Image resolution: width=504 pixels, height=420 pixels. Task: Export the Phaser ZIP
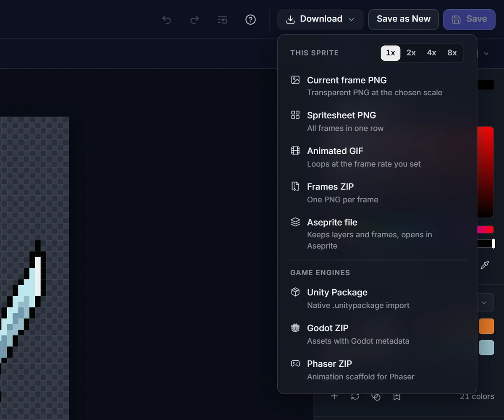[377, 370]
